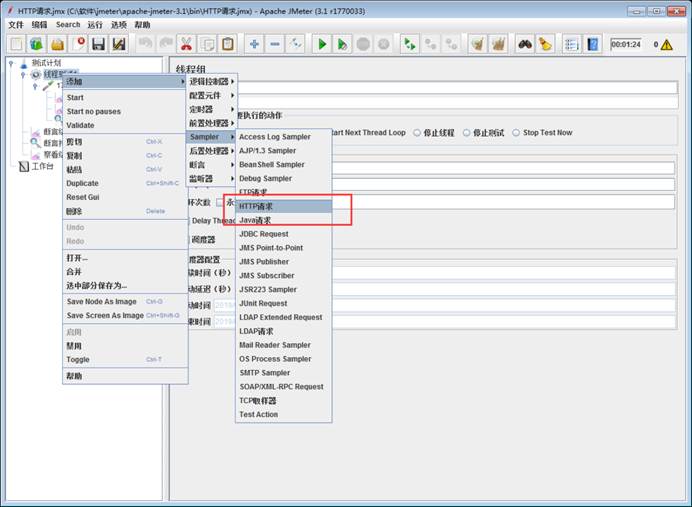Collapse the 线程组 tree node toggle
The height and width of the screenshot is (507, 692).
point(23,75)
